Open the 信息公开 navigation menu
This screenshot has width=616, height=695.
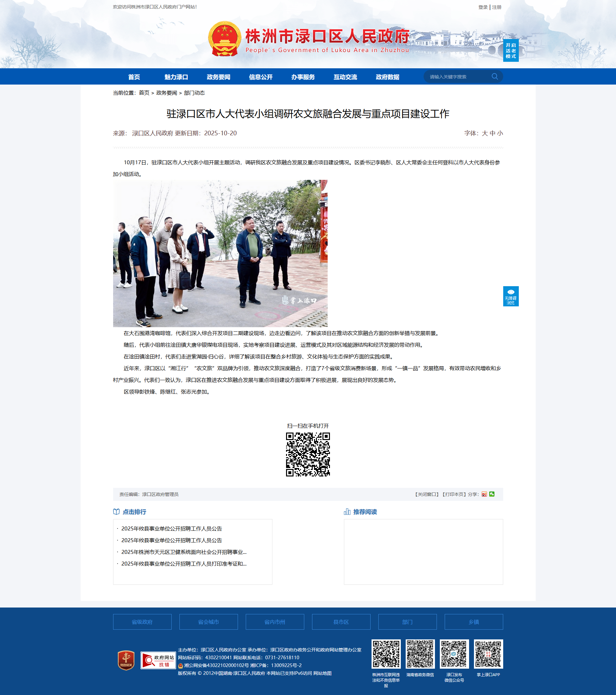(261, 77)
